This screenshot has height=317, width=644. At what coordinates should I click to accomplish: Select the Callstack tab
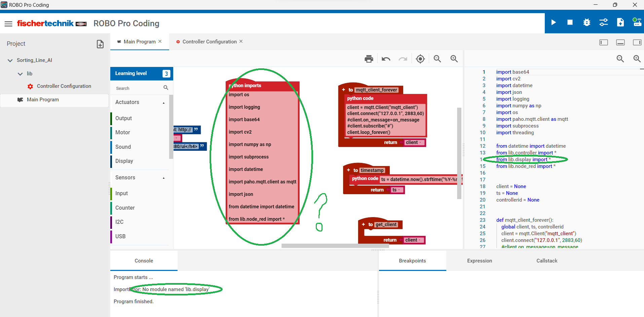click(547, 261)
